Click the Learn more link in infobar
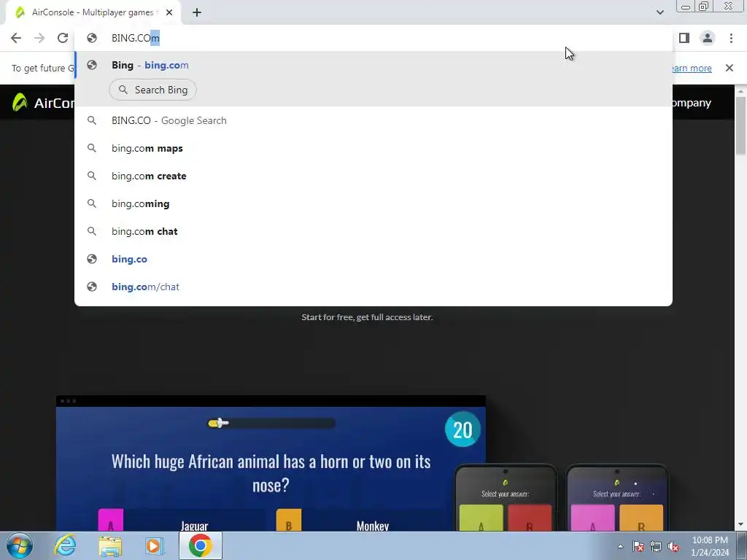Viewport: 747px width, 560px height. [x=692, y=68]
